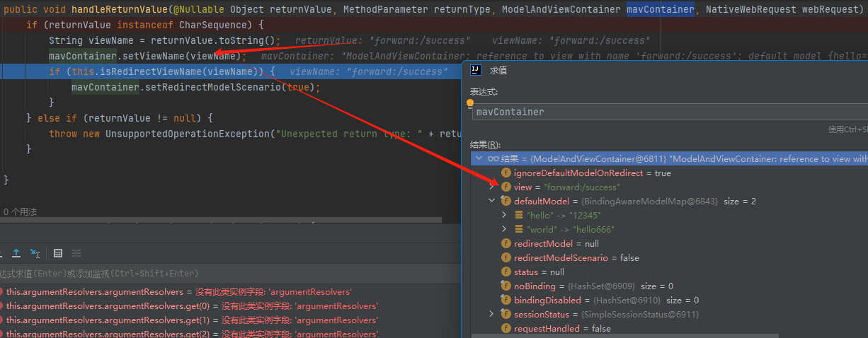Select the sessionStatus SimpleSessionStatus@6911 row

coord(669,314)
